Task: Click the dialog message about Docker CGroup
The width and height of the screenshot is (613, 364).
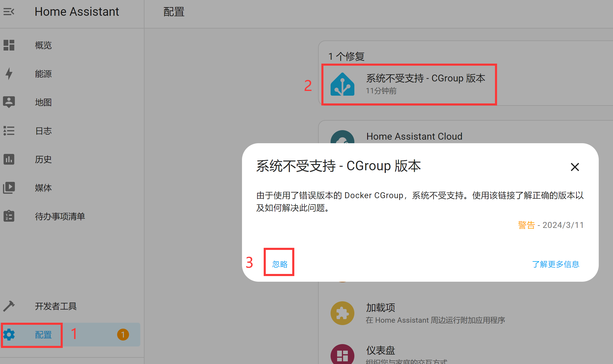Action: click(420, 201)
